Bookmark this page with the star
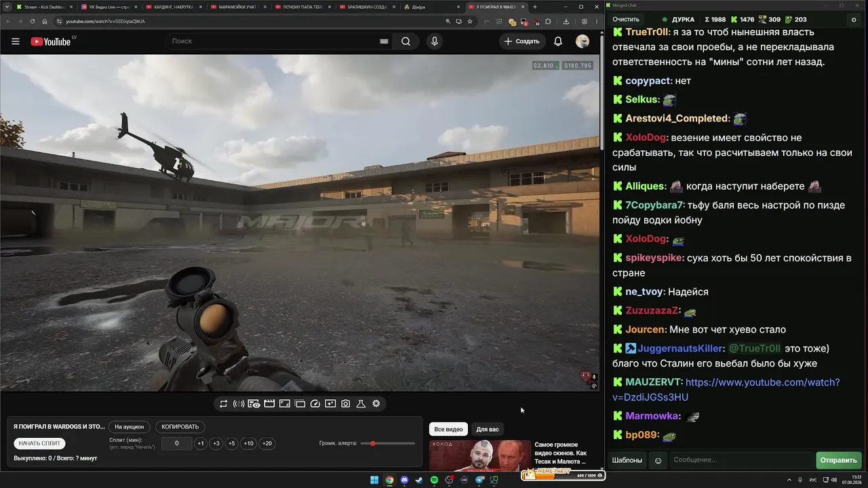Viewport: 868px width, 488px height. click(470, 21)
